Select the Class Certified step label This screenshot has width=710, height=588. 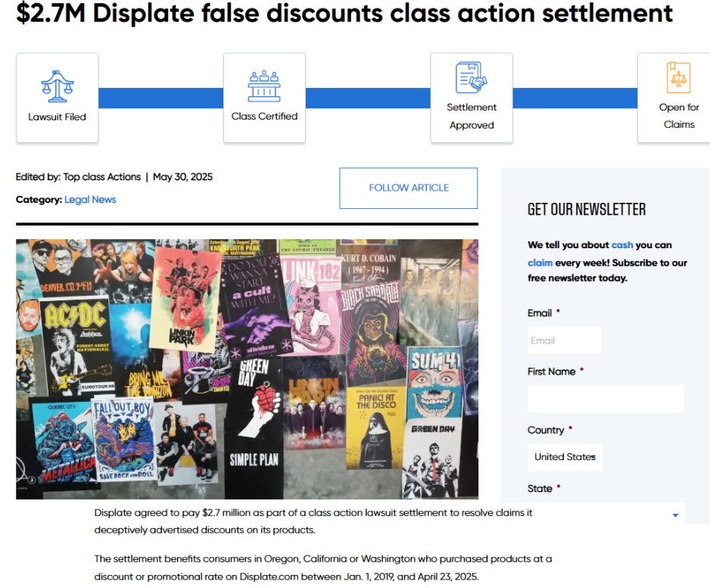(264, 117)
